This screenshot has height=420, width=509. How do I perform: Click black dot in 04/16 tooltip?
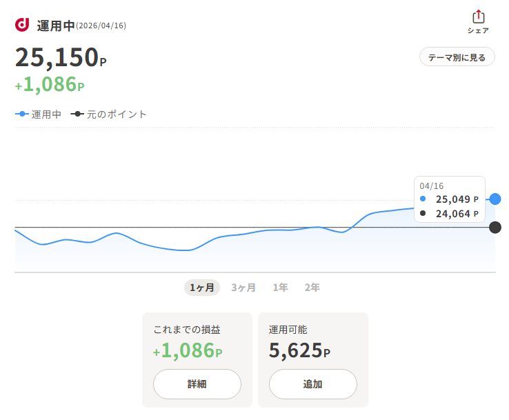423,214
